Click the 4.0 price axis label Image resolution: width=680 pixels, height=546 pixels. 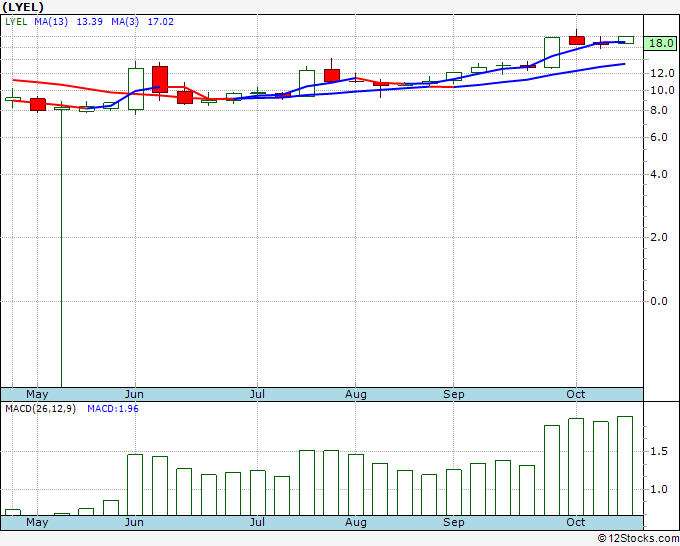658,174
